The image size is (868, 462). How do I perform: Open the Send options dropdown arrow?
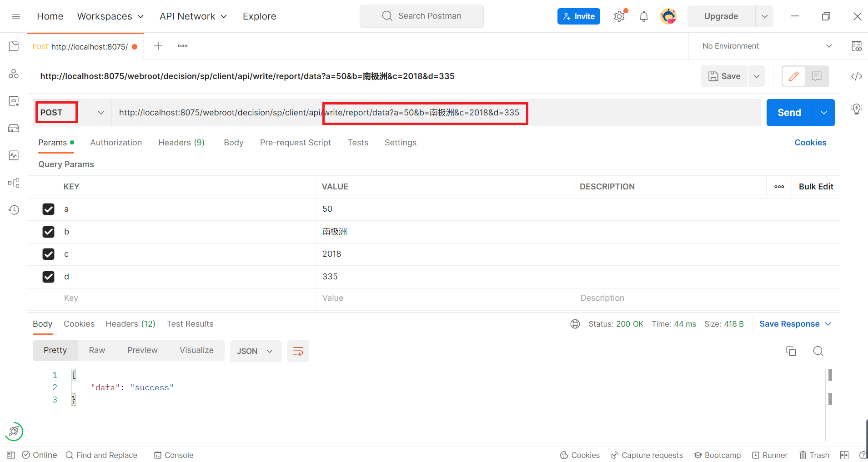coord(824,113)
